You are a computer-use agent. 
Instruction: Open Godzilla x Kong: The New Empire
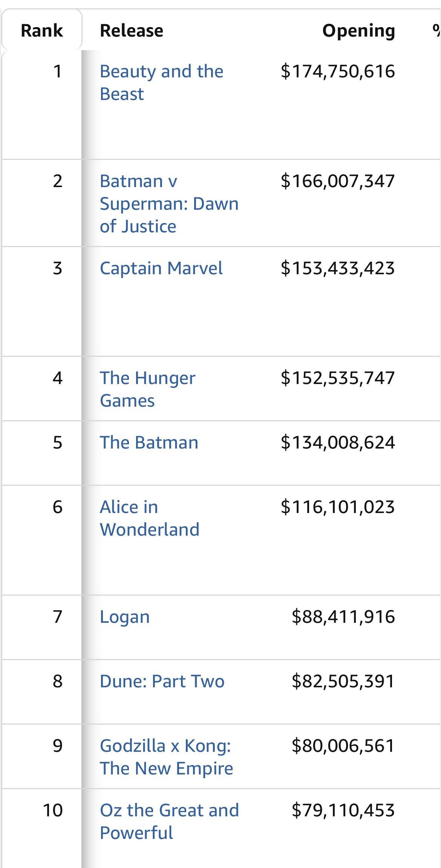166,757
